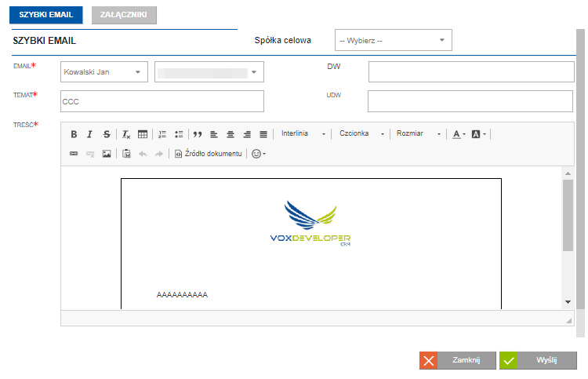
Task: View Źródło dokumentu source
Action: pyautogui.click(x=208, y=154)
